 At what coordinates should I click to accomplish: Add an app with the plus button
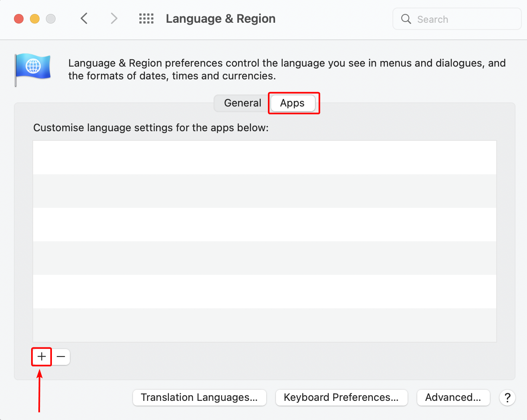[x=42, y=357]
